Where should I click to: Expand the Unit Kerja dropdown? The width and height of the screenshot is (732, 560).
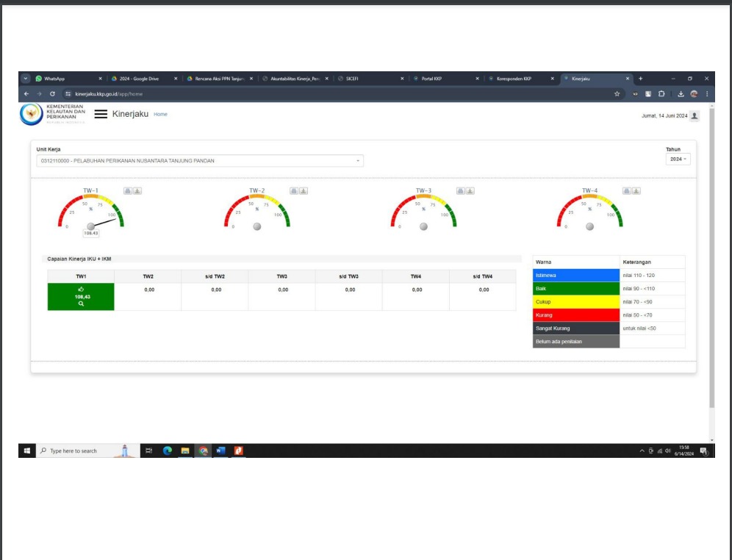point(200,160)
